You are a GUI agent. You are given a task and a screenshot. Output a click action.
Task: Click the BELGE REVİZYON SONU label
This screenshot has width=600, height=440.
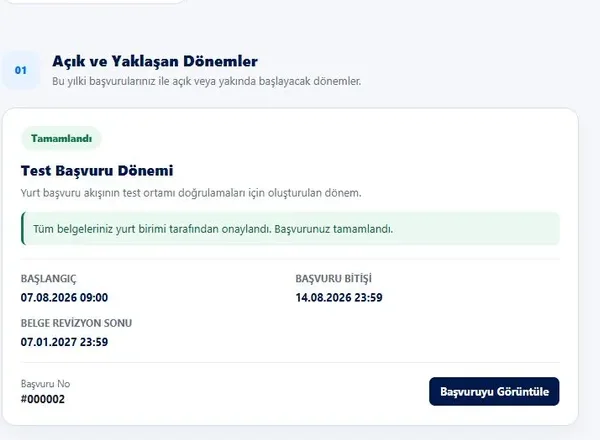pyautogui.click(x=77, y=323)
